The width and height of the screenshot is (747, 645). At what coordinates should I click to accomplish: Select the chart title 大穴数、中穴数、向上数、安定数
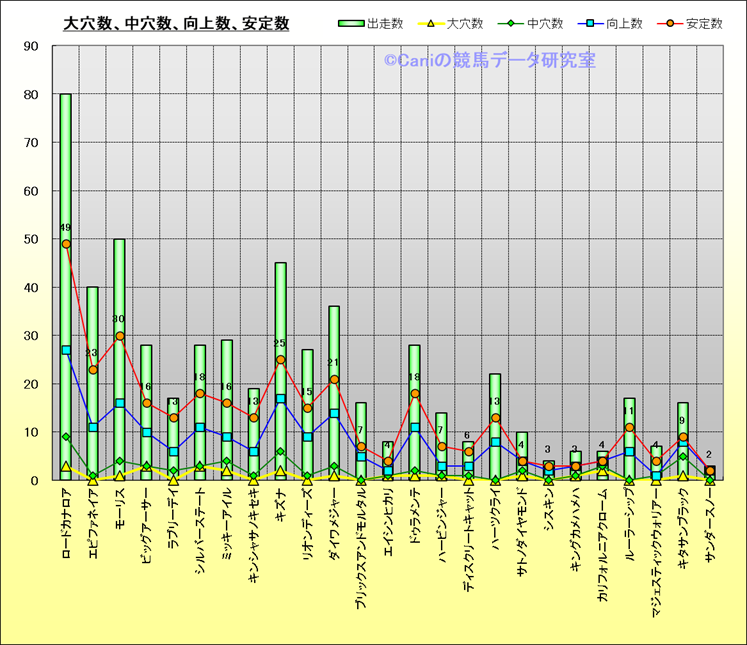(176, 23)
